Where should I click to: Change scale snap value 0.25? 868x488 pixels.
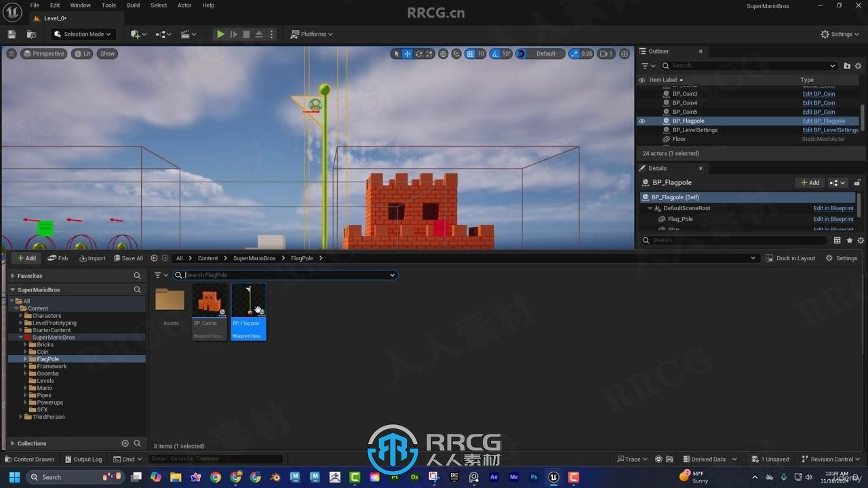[x=587, y=54]
